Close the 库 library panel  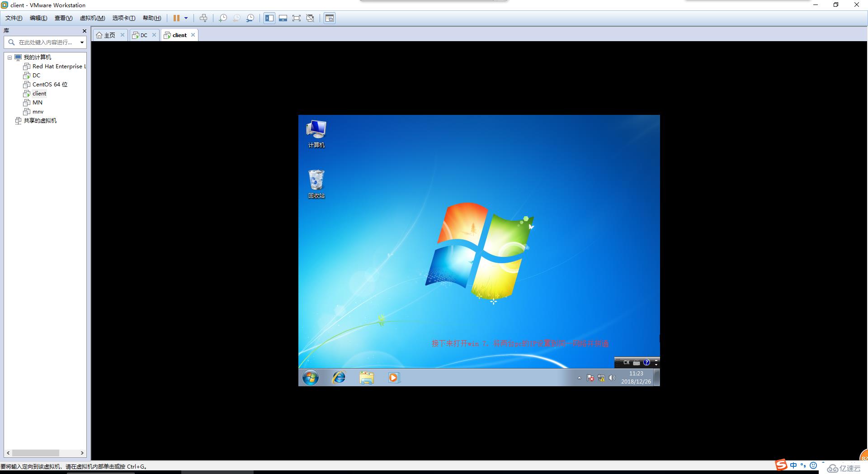click(x=84, y=31)
